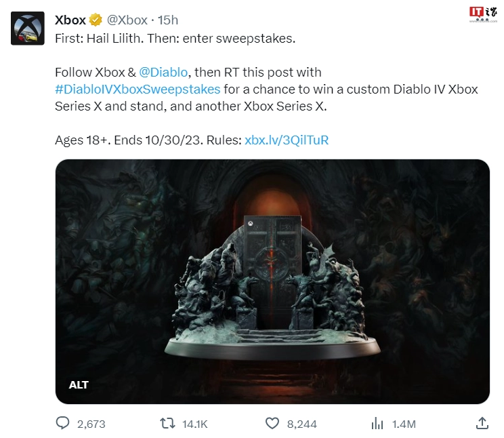The width and height of the screenshot is (504, 438).
Task: Click the 1.4M views count
Action: (x=404, y=424)
